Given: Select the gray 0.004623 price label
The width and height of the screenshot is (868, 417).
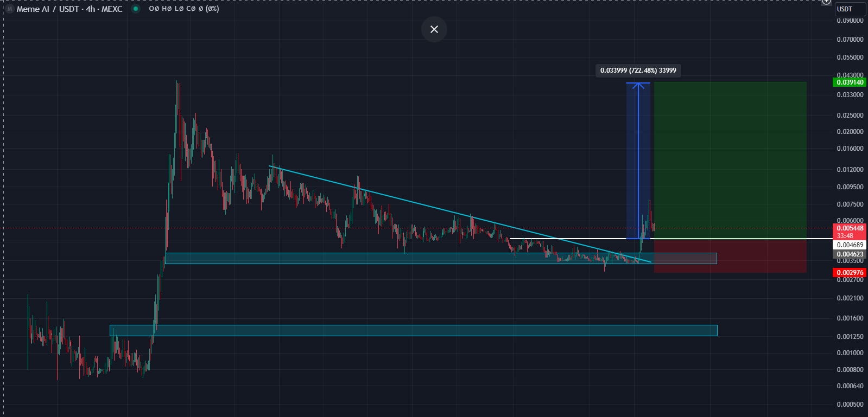Looking at the screenshot, I should coord(850,254).
